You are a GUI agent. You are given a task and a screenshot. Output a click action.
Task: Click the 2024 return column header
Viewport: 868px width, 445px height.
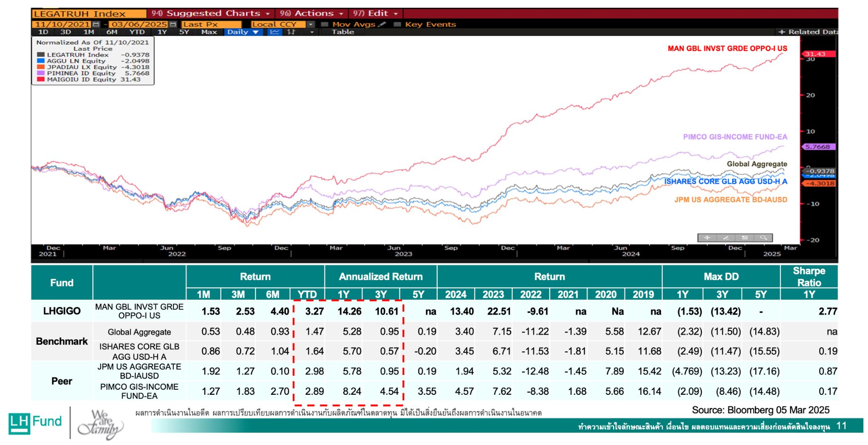456,294
